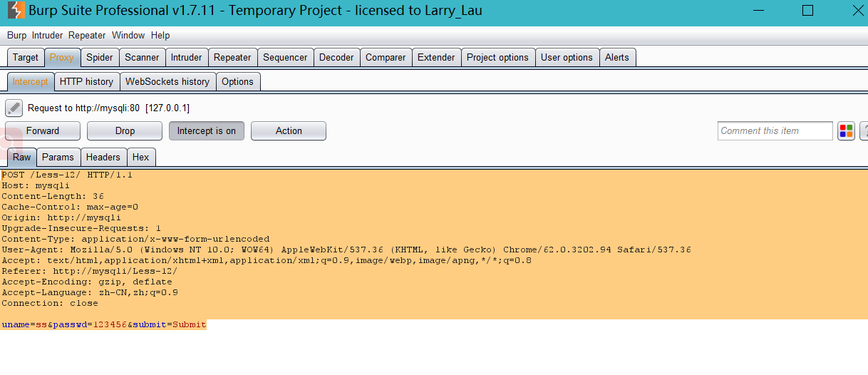Switch to the Headers view tab
Screen dimensions: 868x375
pyautogui.click(x=103, y=158)
